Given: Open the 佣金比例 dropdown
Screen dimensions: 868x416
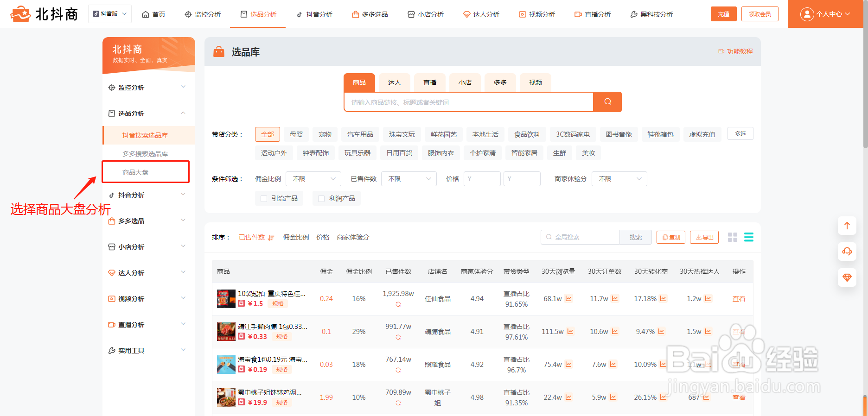Looking at the screenshot, I should (x=313, y=179).
